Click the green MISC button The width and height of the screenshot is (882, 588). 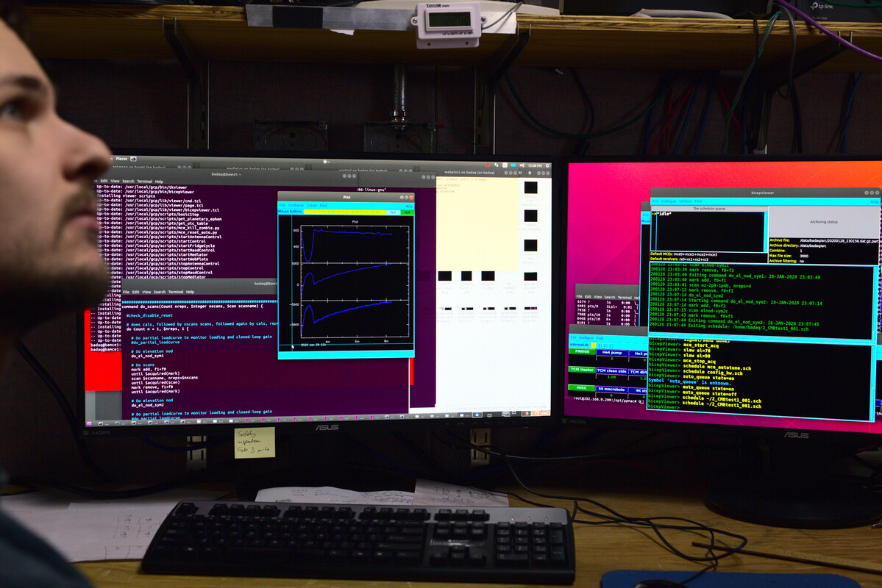pyautogui.click(x=582, y=388)
